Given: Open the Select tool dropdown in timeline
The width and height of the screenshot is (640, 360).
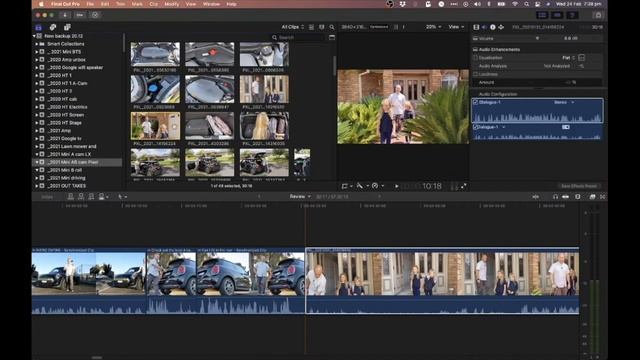Looking at the screenshot, I should point(122,197).
